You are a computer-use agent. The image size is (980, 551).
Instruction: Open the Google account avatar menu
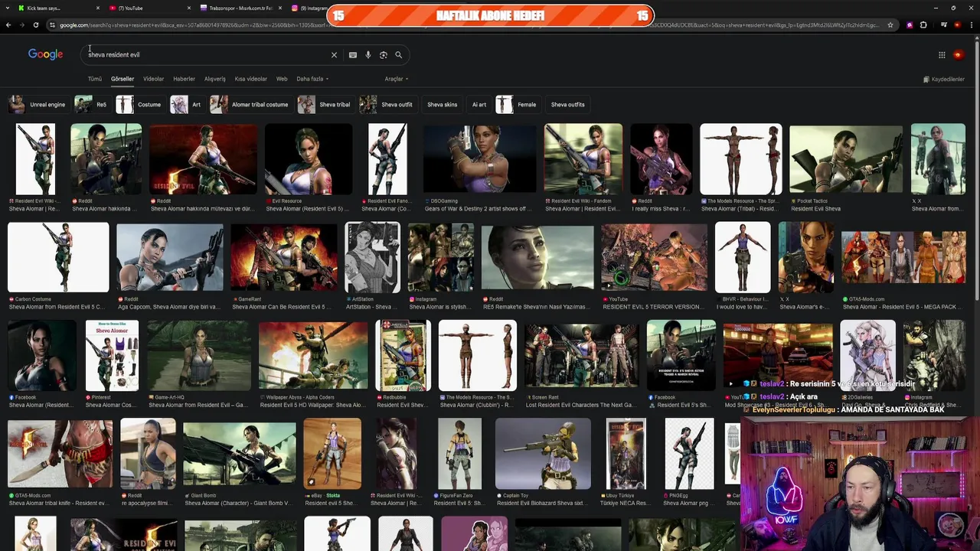959,55
